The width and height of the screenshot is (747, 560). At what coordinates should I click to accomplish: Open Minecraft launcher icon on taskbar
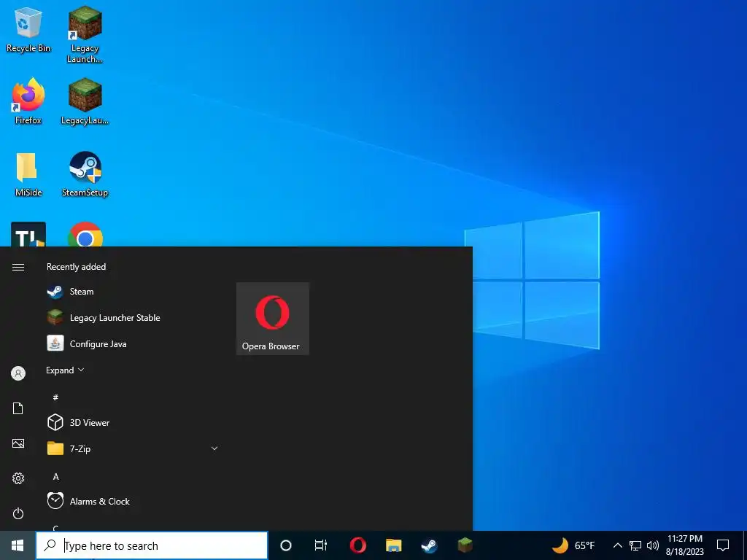[465, 545]
